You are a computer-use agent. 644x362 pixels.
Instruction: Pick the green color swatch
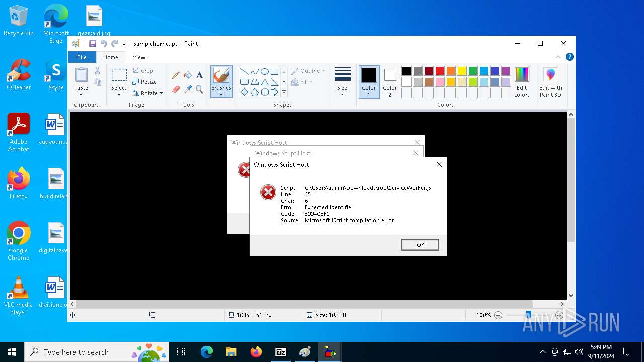(x=473, y=71)
